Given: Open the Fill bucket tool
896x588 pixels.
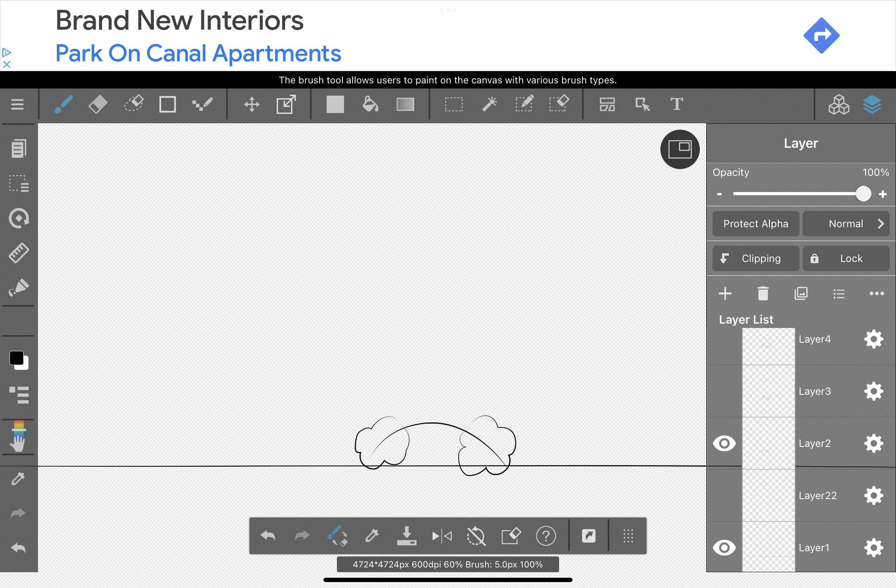Looking at the screenshot, I should pos(370,104).
